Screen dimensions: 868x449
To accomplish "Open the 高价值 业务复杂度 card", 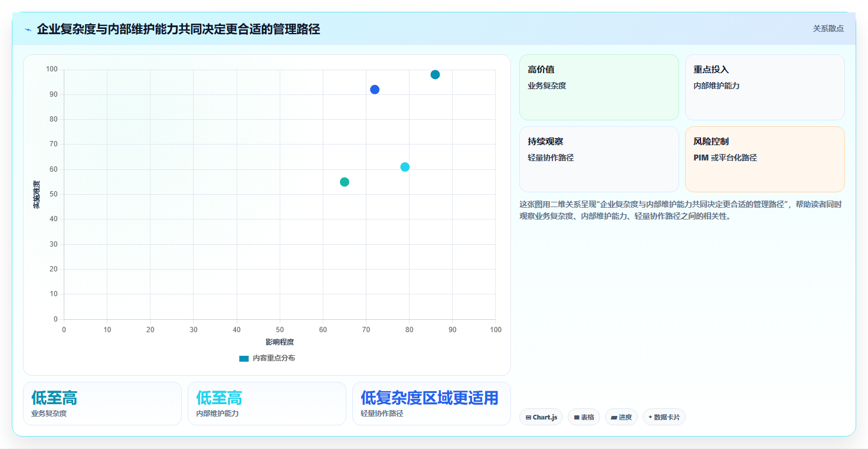I will pyautogui.click(x=599, y=87).
